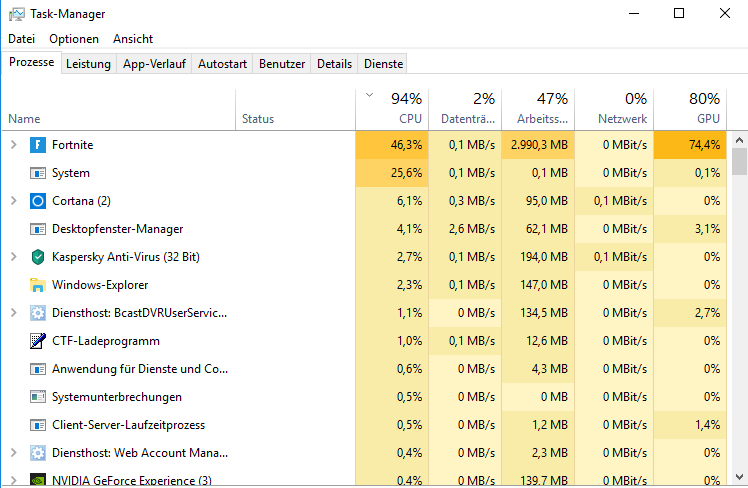Click the CTF-Ladeprogramm pen icon
Image resolution: width=748 pixels, height=488 pixels.
[x=38, y=341]
